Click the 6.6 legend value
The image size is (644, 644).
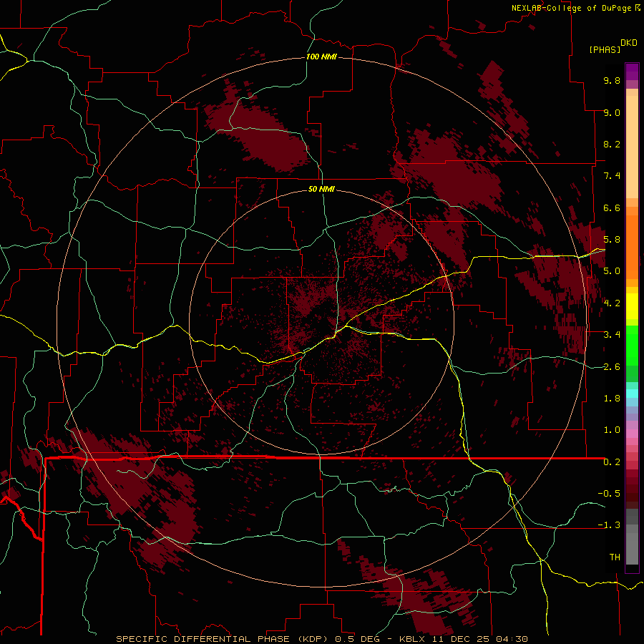612,208
